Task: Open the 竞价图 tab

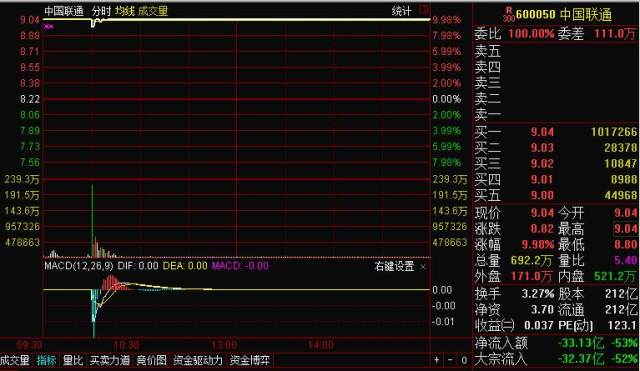Action: [x=151, y=360]
